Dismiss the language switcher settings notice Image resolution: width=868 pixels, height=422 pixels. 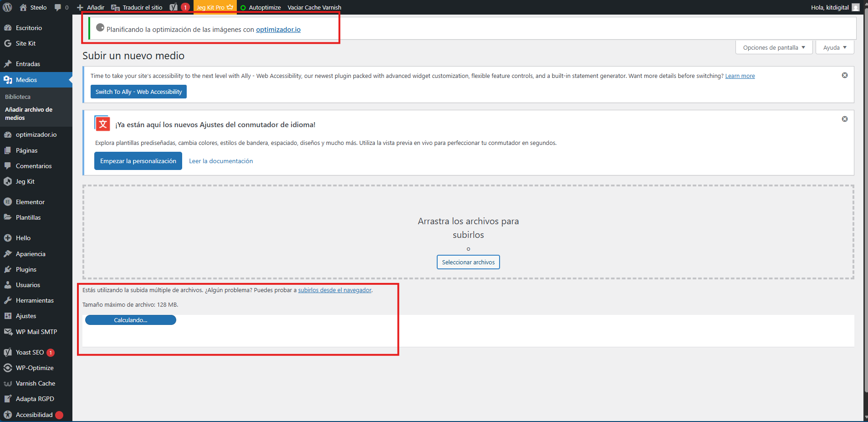coord(845,119)
